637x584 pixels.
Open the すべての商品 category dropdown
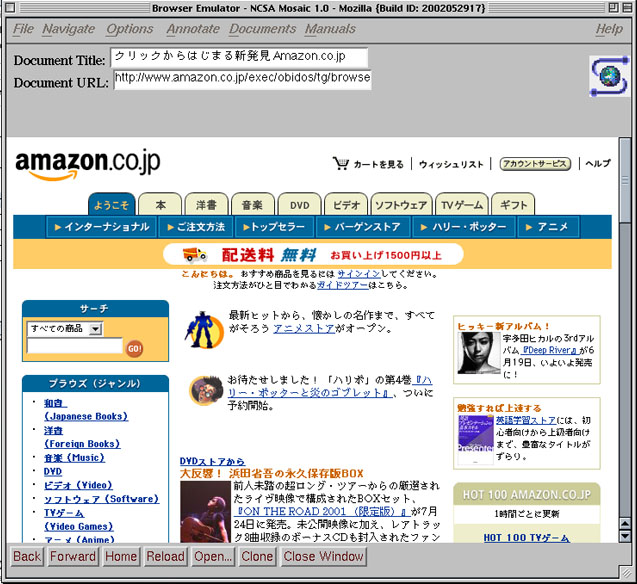[65, 329]
